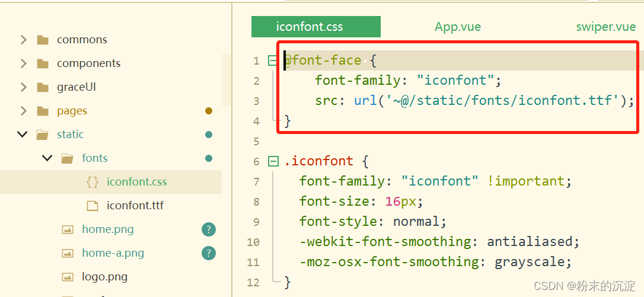This screenshot has height=297, width=644.
Task: Click the pages folder icon
Action: click(42, 111)
